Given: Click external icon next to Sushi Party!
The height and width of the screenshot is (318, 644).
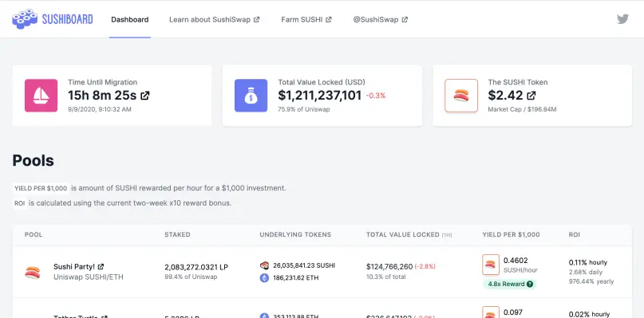Looking at the screenshot, I should tap(101, 267).
